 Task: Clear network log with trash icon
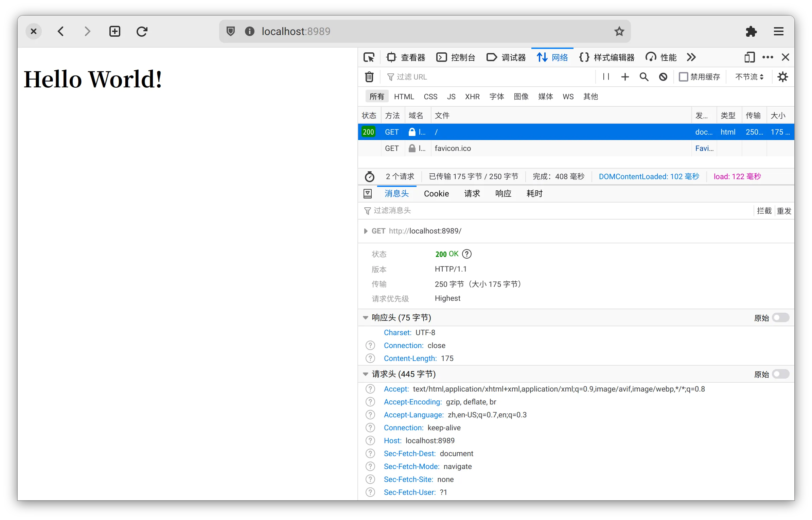tap(369, 77)
